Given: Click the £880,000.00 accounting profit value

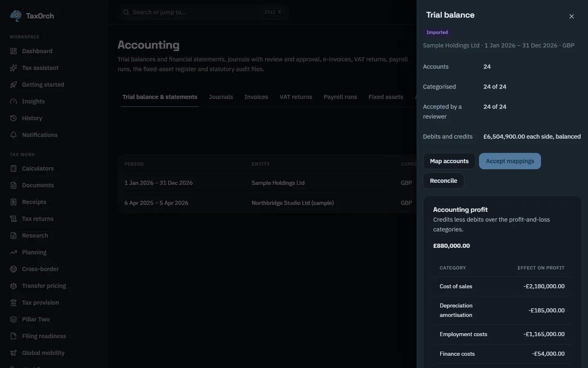Looking at the screenshot, I should 452,246.
